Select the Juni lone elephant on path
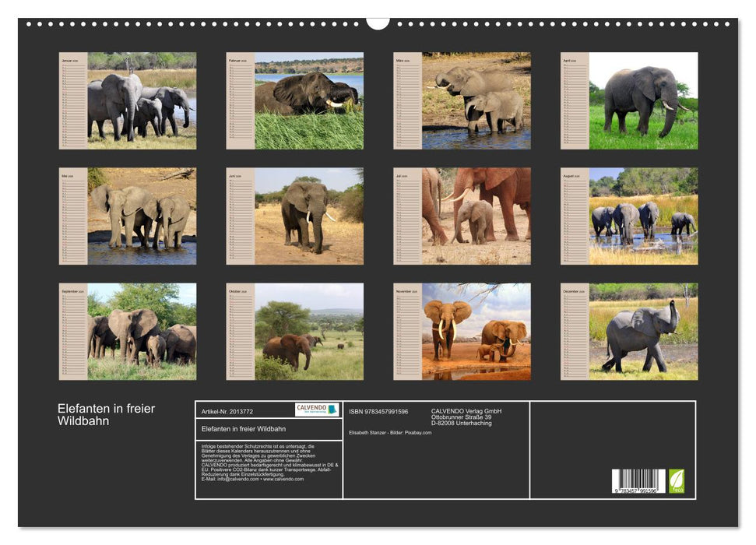The image size is (756, 545). pos(308,216)
